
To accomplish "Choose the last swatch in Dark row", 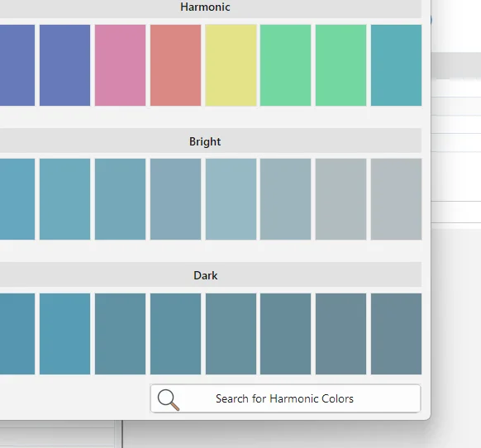I will [x=396, y=334].
